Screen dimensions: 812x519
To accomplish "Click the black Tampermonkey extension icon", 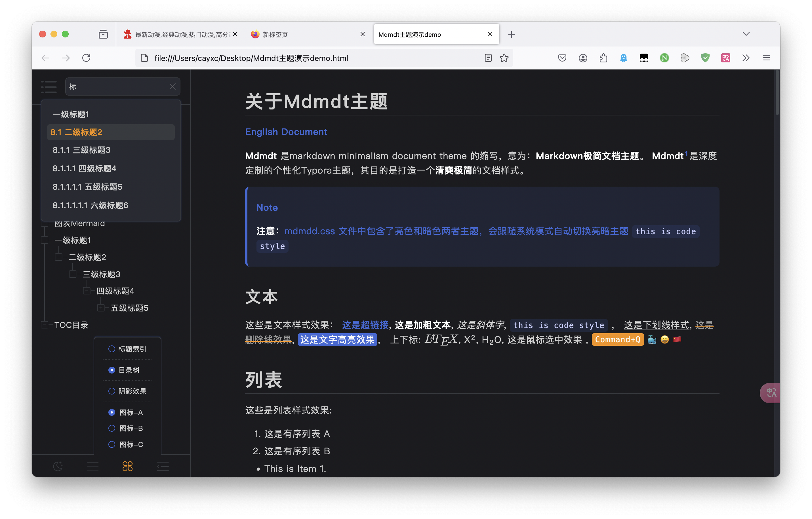I will point(644,58).
